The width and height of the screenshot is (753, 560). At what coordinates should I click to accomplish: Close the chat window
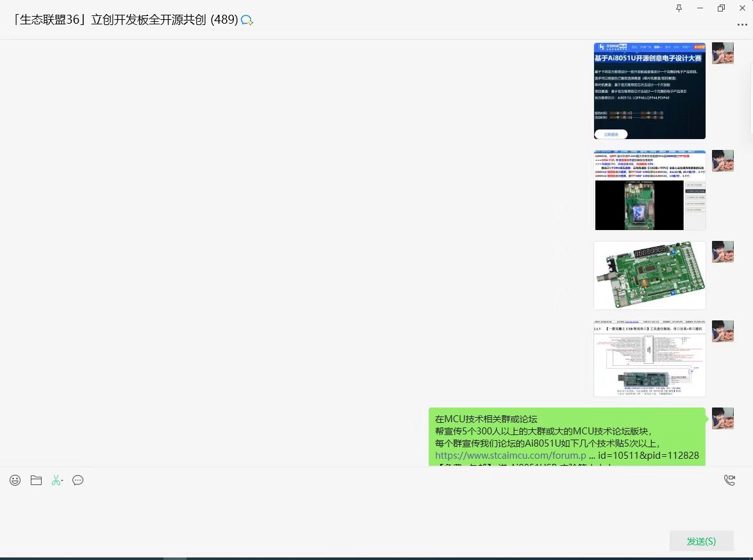tap(742, 8)
